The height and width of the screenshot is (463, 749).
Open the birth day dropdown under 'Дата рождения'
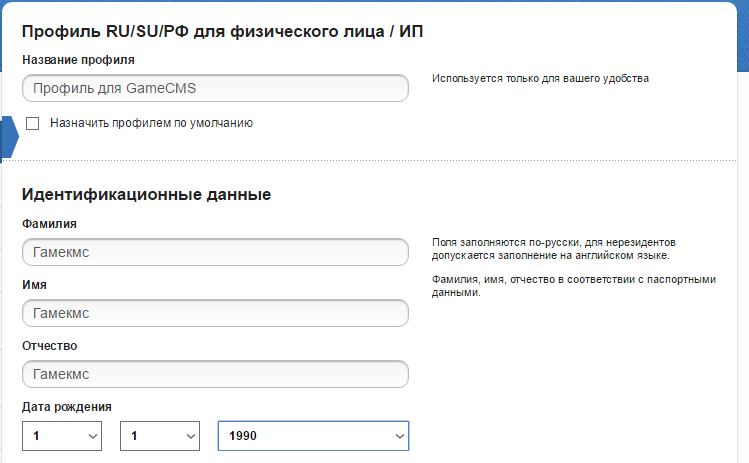coord(62,436)
